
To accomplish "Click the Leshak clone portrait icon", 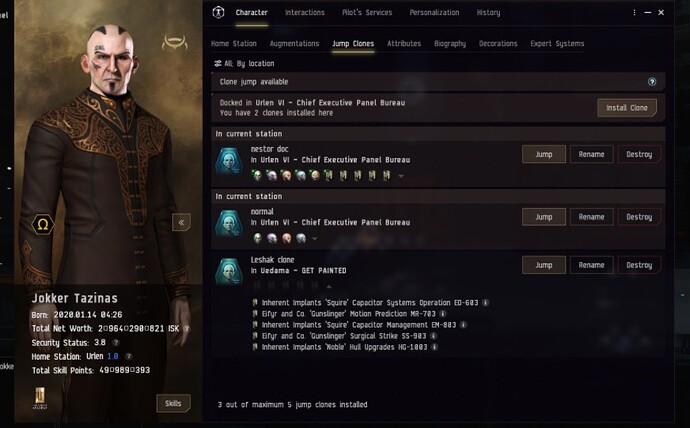I will [229, 271].
